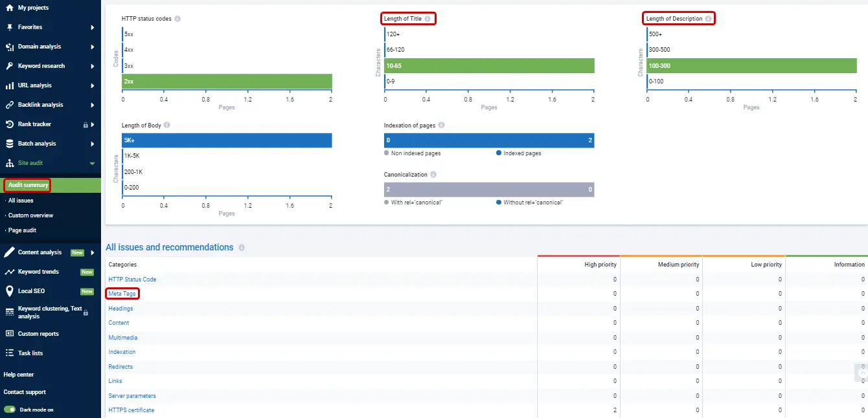Open the Multimedia category link
Screen dimensions: 868x418
[x=123, y=338]
